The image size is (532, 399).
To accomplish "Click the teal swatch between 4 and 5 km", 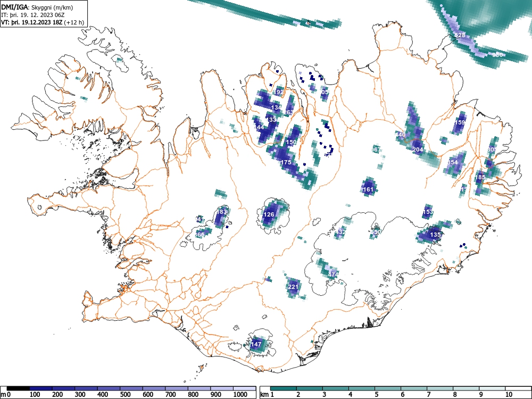I will tap(362, 388).
